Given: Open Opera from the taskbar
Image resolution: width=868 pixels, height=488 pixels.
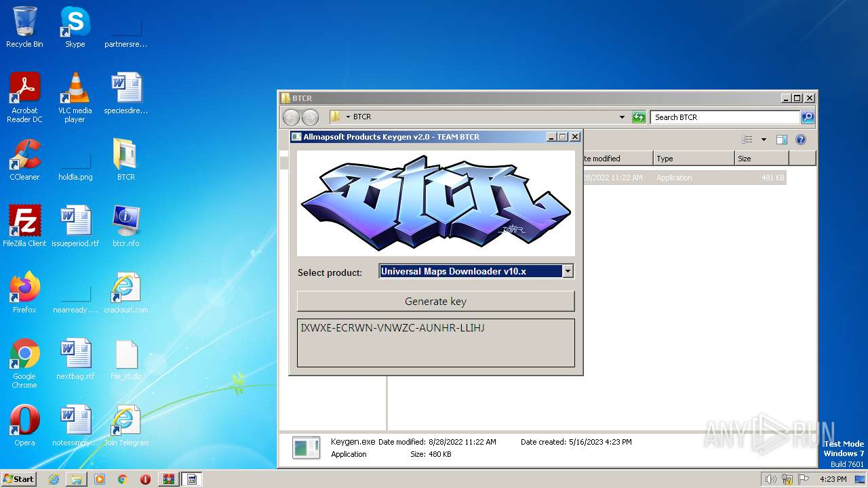Looking at the screenshot, I should pos(145,479).
